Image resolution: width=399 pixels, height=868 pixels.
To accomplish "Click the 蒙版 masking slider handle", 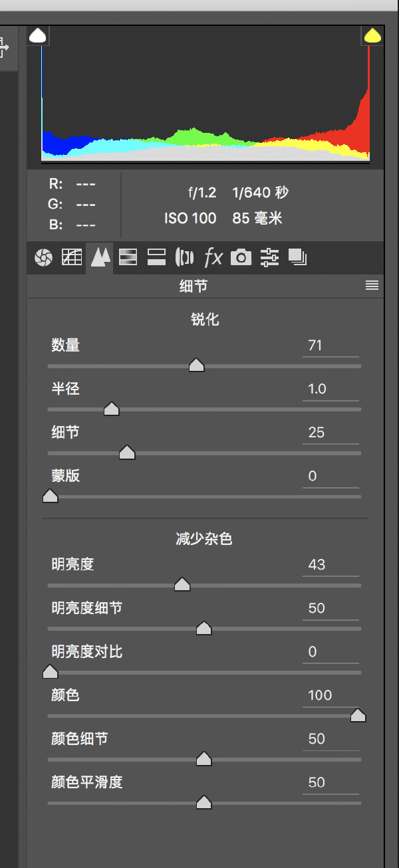I will [51, 496].
